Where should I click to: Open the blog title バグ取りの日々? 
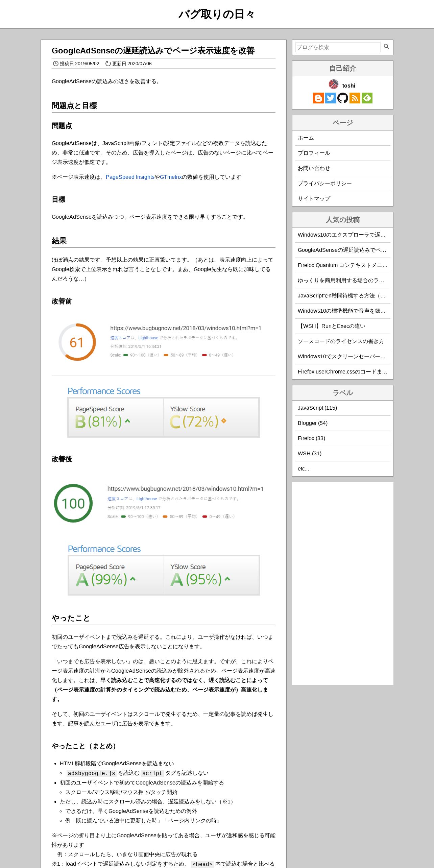(216, 14)
